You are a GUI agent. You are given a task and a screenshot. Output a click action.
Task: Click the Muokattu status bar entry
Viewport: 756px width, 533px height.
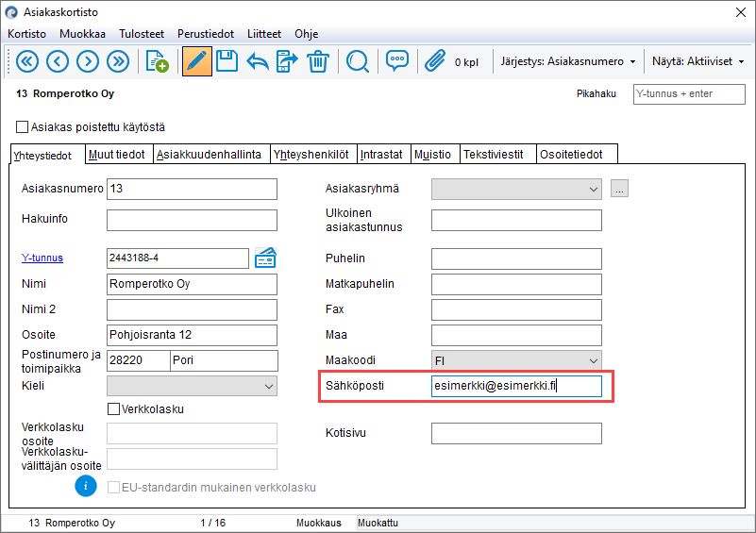378,523
